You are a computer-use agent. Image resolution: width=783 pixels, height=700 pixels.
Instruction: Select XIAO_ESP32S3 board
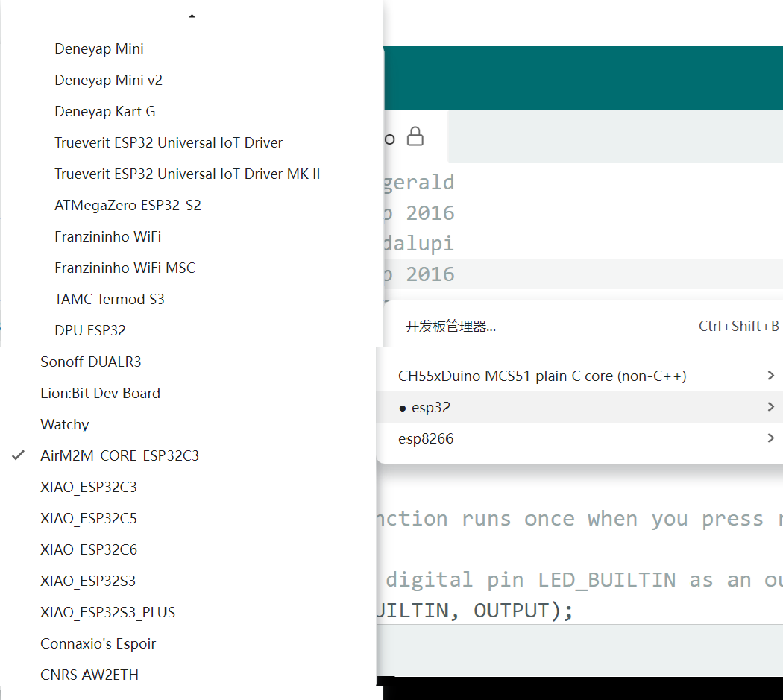(89, 581)
